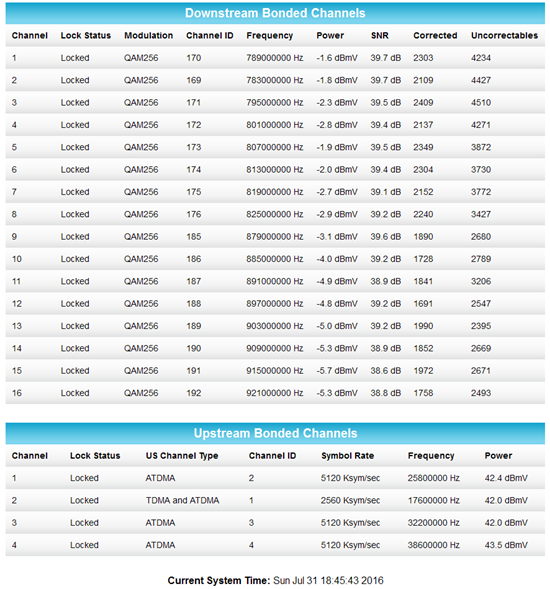Click uncorrectables value 4510
Image resolution: width=550 pixels, height=589 pixels.
tap(481, 103)
